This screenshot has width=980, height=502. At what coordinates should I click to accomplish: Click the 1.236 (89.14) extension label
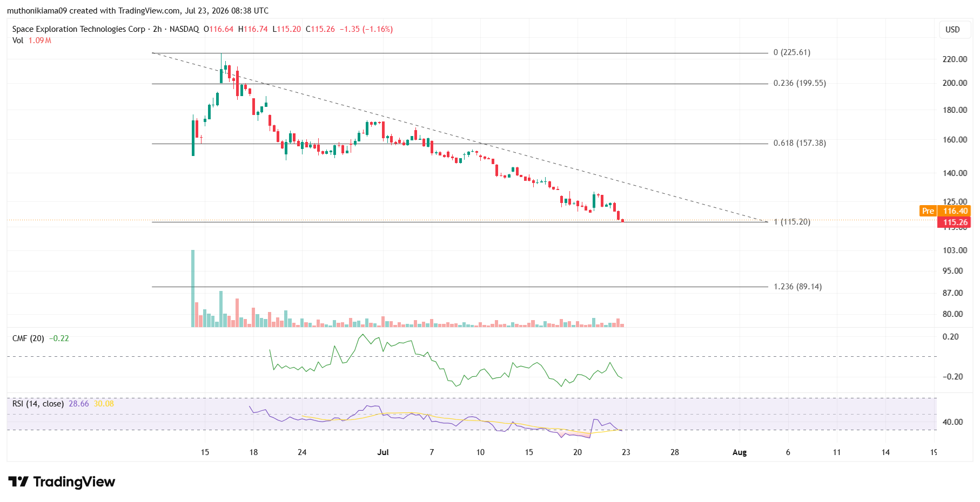797,287
